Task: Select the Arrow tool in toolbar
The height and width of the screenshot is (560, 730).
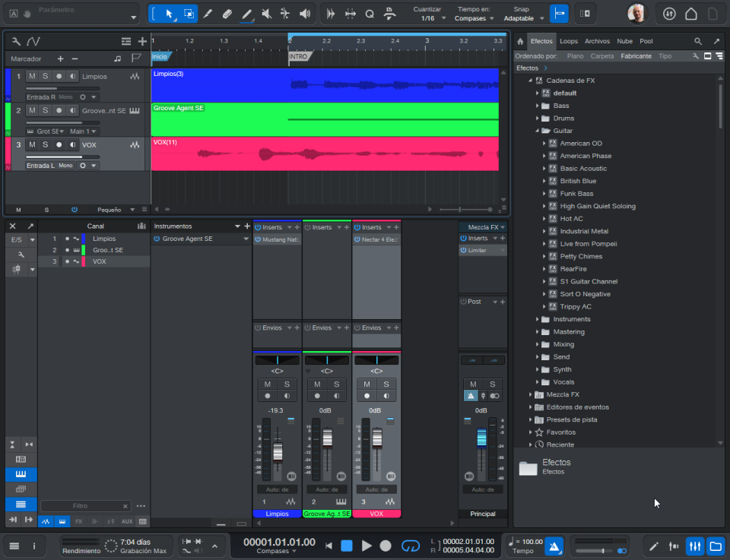Action: (169, 14)
